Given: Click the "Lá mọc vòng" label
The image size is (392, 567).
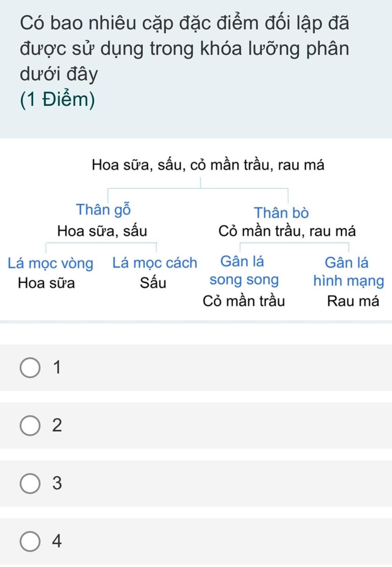Looking at the screenshot, I should 51,264.
